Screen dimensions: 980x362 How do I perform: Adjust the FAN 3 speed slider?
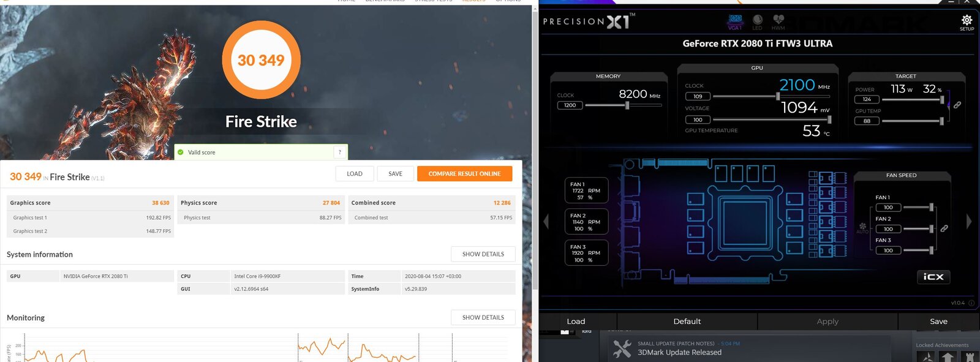(x=919, y=251)
